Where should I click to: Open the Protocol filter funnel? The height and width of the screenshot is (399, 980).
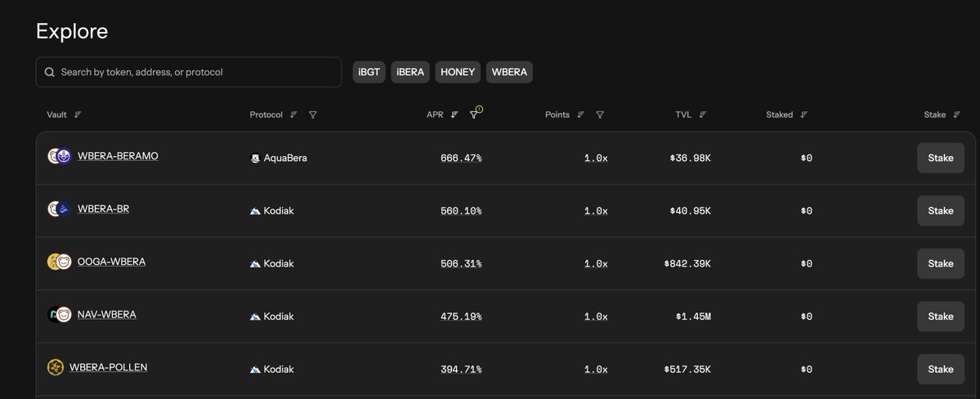pyautogui.click(x=313, y=115)
